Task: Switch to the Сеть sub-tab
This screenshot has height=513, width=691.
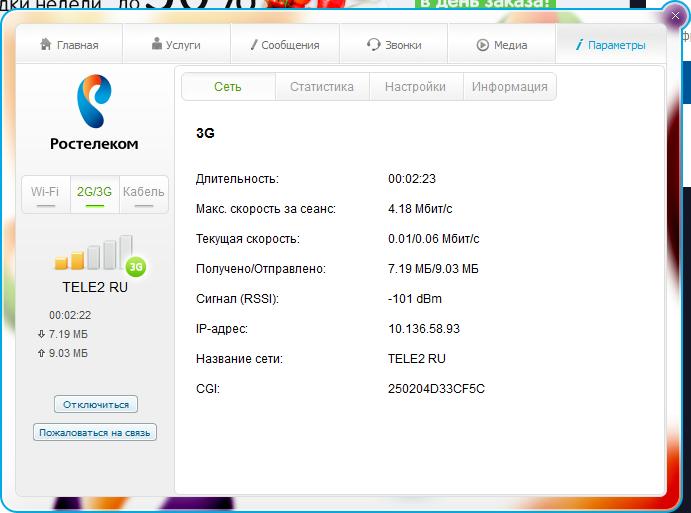Action: pyautogui.click(x=228, y=87)
